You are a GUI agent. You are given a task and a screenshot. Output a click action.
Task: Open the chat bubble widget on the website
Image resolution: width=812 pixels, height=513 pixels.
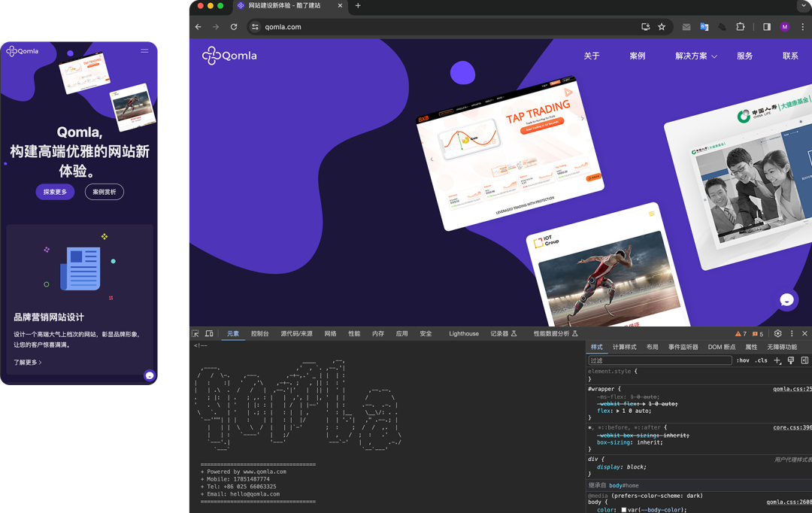(x=786, y=300)
